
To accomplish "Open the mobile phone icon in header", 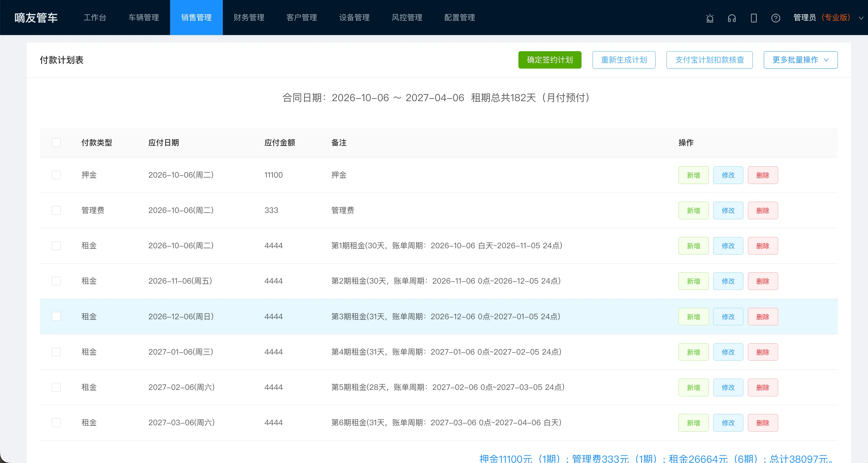I will point(754,18).
